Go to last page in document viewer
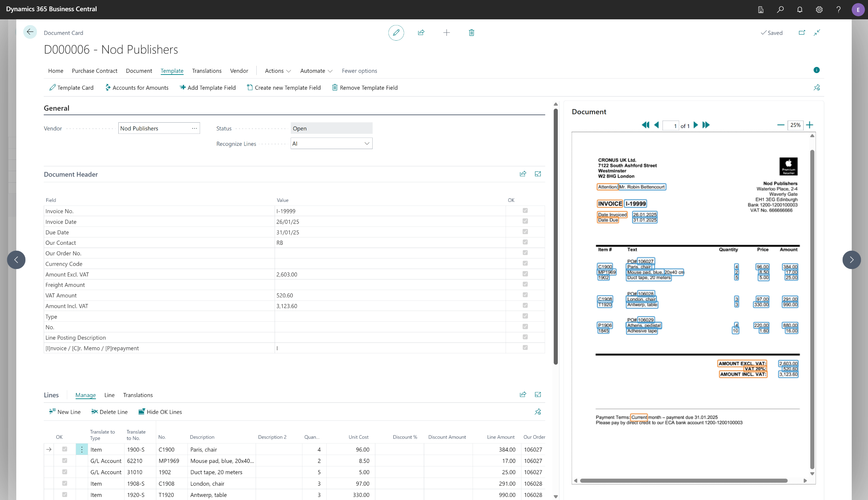This screenshot has width=868, height=500. click(x=706, y=125)
